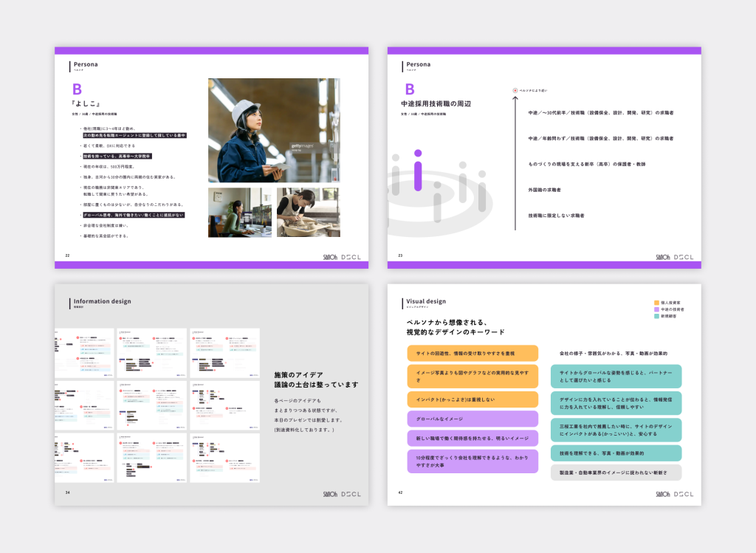Click the large purple B on the よしこ slide
This screenshot has height=553, width=756.
tap(76, 90)
